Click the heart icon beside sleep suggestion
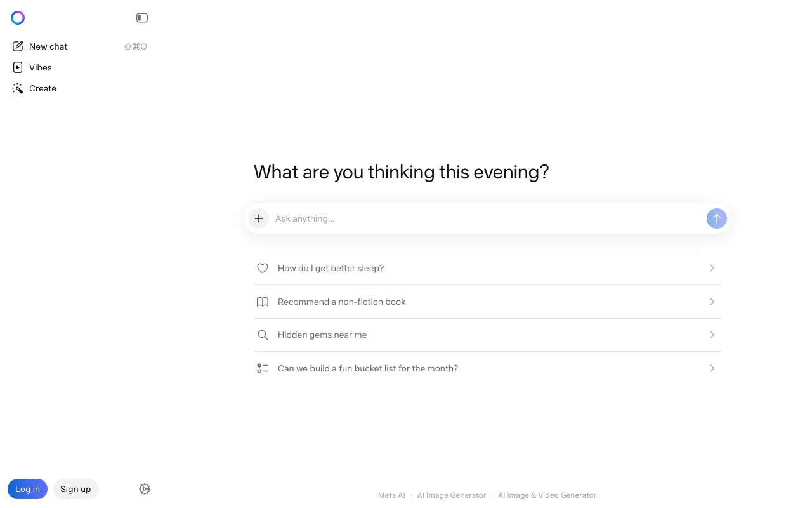Image resolution: width=812 pixels, height=508 pixels. (263, 268)
